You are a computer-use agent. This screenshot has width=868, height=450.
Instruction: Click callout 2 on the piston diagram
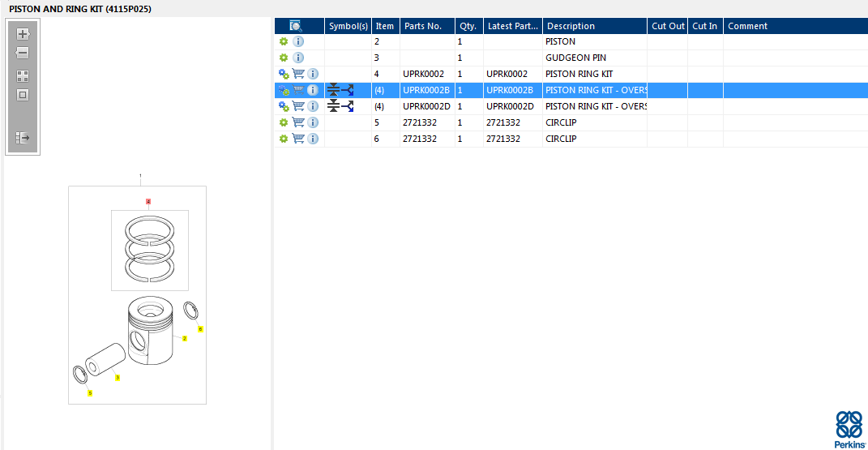point(185,338)
